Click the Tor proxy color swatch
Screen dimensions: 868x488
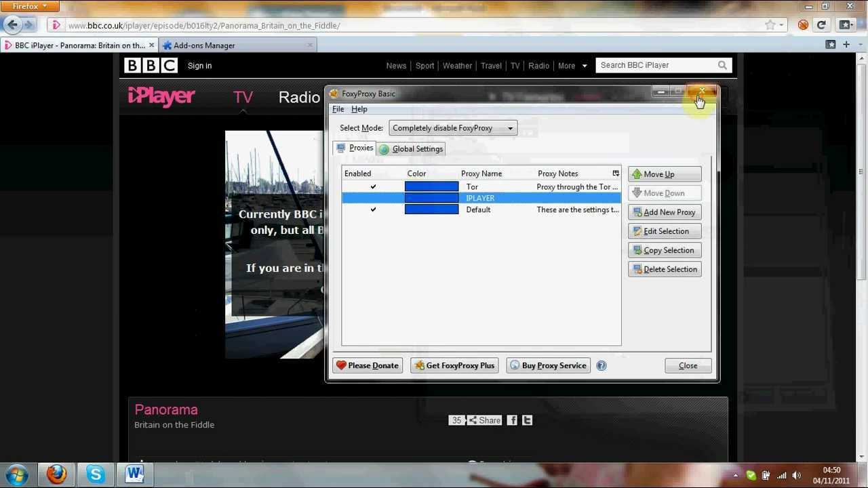[x=432, y=186]
